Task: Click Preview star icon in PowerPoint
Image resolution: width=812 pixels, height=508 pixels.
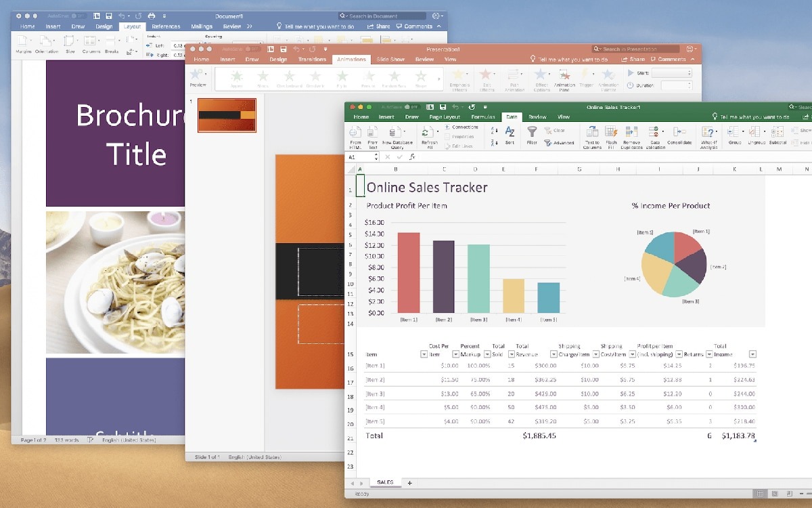Action: pos(197,75)
